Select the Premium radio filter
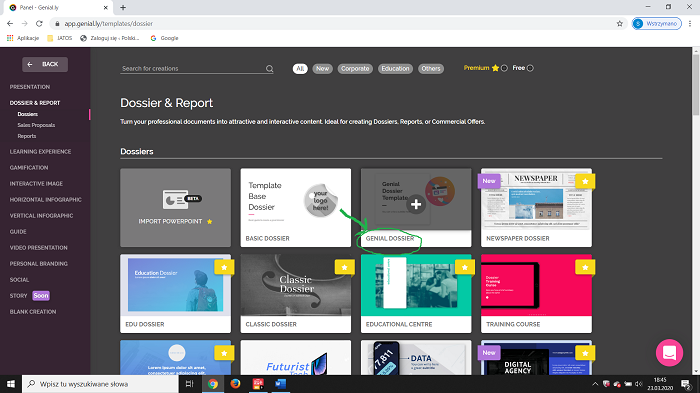 pyautogui.click(x=504, y=68)
